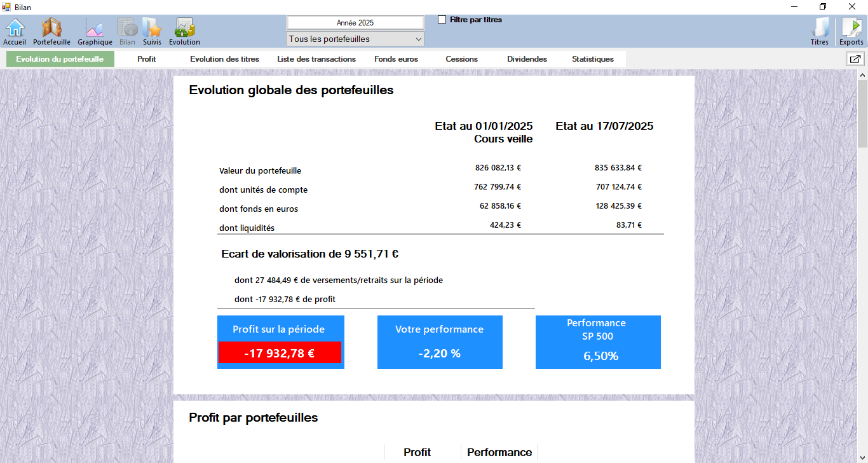Viewport: 868px width, 463px height.
Task: Open the Suivis star icon
Action: (x=152, y=31)
